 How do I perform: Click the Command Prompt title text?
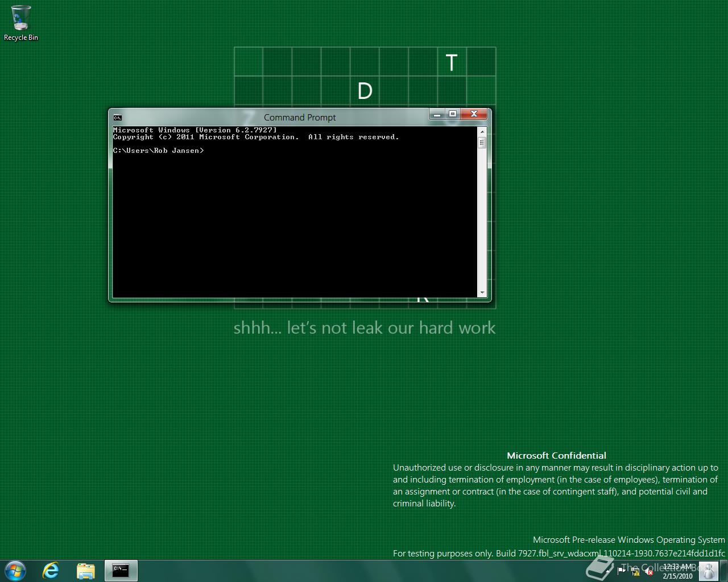point(300,118)
